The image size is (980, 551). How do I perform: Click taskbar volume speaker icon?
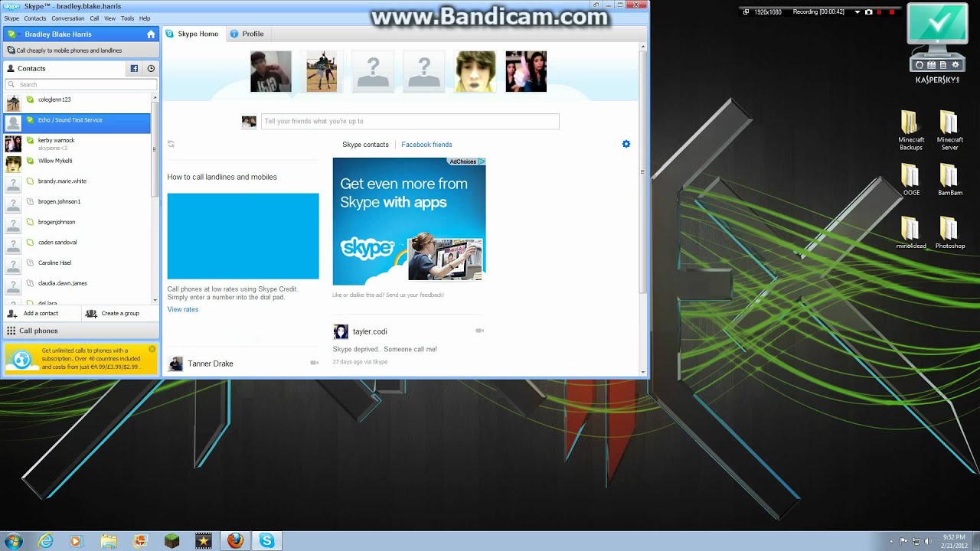click(929, 541)
